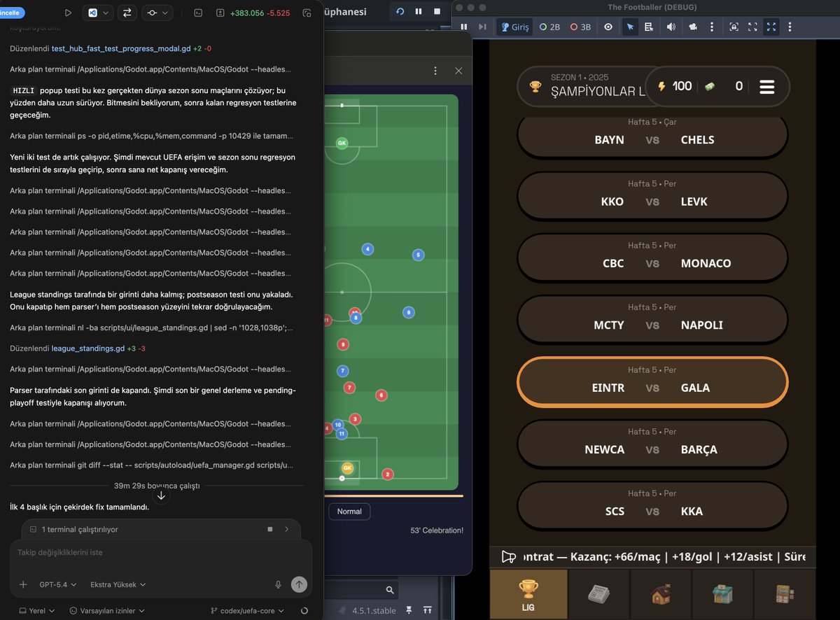Viewport: 840px width, 620px height.
Task: Open the VS Code editor dropdown
Action: pos(98,13)
